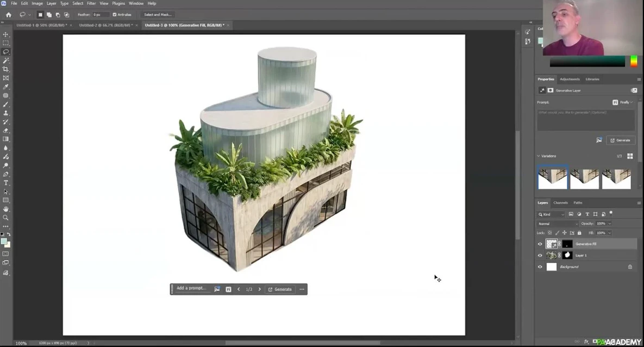Collapse the Variations section

tap(539, 156)
